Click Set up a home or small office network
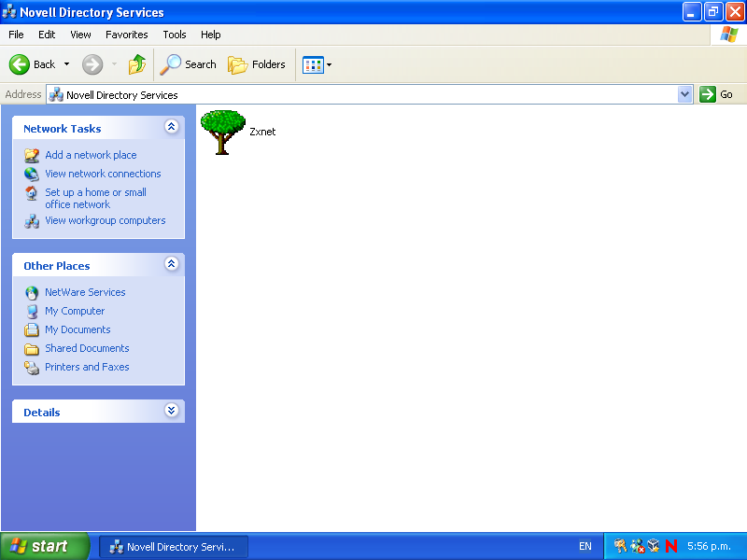Viewport: 747px width, 560px height. coord(95,198)
